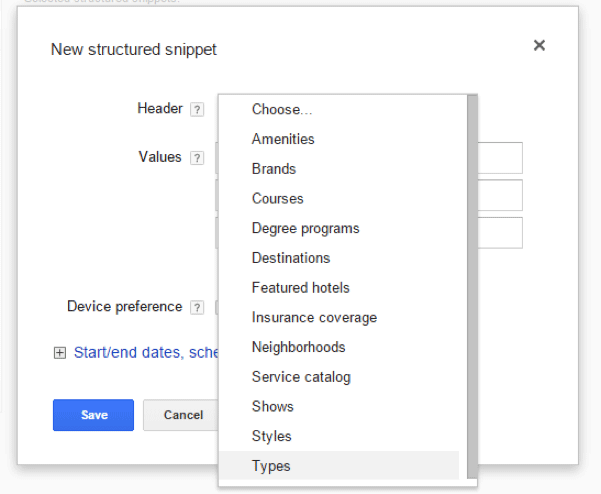Click the dropdown list scrollbar
This screenshot has height=494, width=601.
pyautogui.click(x=471, y=280)
